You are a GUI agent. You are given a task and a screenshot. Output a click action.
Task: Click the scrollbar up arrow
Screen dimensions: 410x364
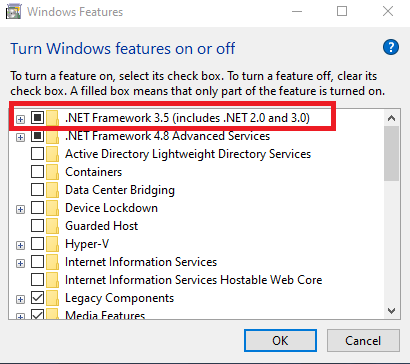[391, 118]
